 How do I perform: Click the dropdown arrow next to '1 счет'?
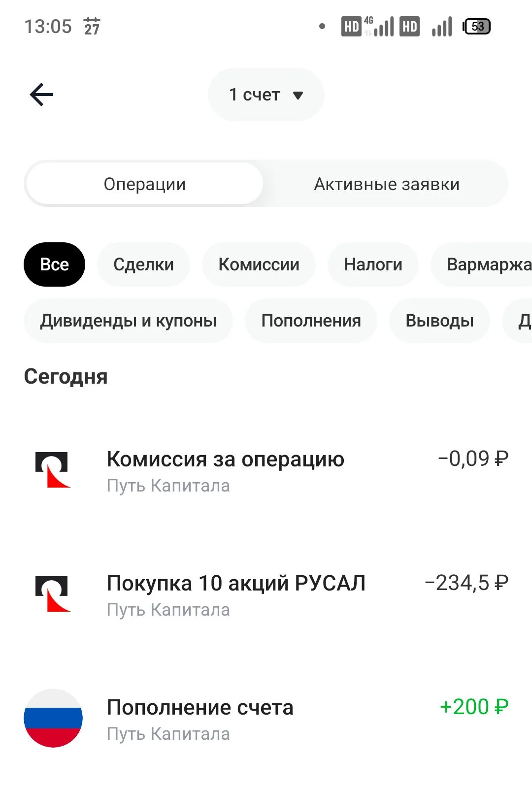pyautogui.click(x=298, y=95)
